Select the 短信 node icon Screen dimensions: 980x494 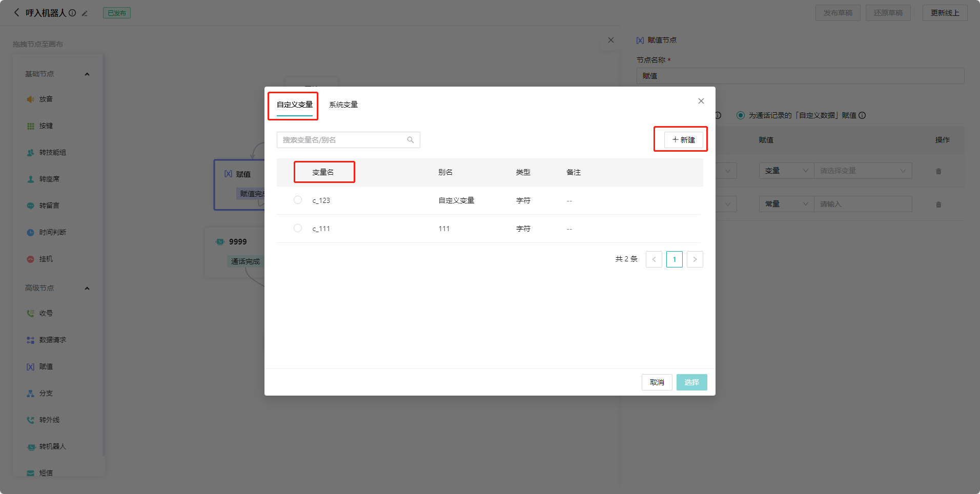pos(31,473)
